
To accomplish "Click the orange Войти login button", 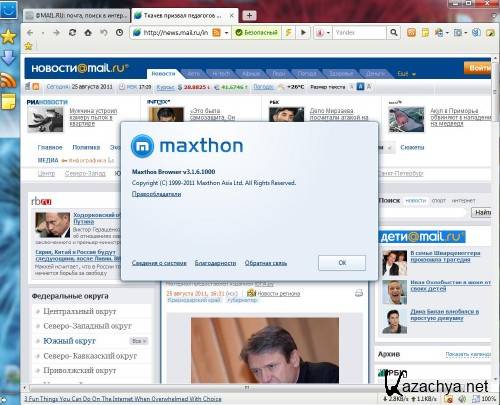I will (478, 68).
